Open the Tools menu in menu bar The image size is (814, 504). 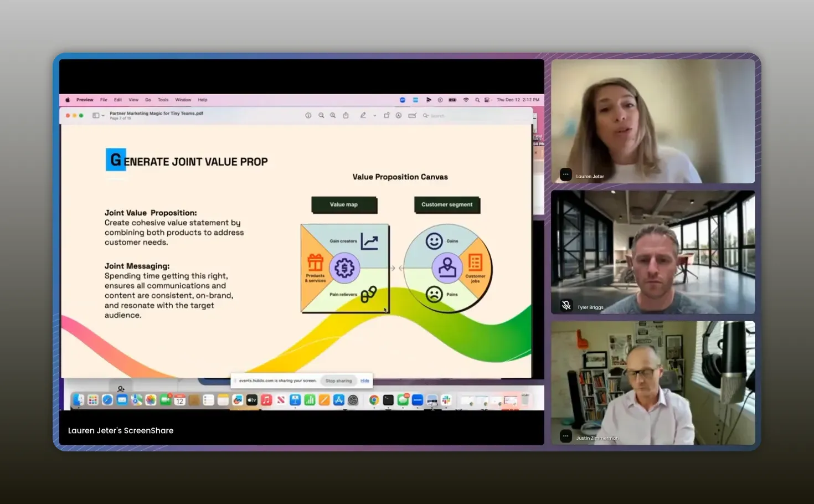coord(163,100)
